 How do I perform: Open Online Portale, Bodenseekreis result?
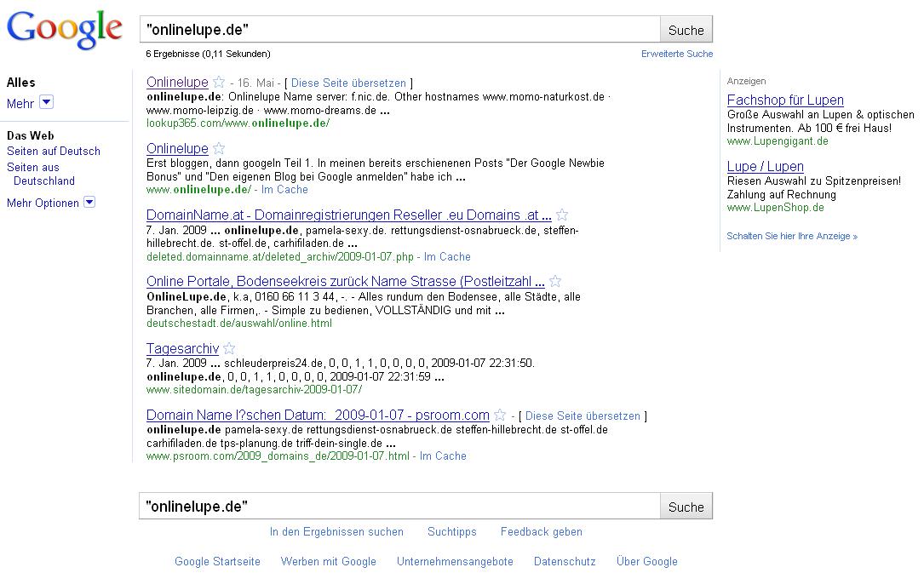point(345,282)
